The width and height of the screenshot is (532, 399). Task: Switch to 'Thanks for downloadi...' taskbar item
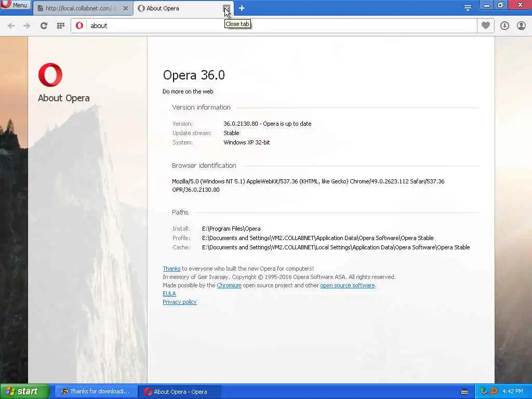tap(96, 392)
